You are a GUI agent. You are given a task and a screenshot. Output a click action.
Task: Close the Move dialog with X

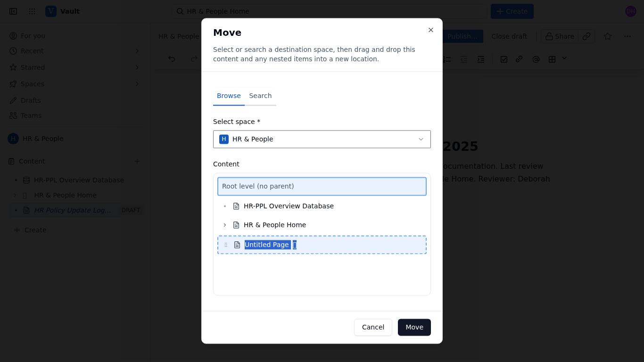431,30
